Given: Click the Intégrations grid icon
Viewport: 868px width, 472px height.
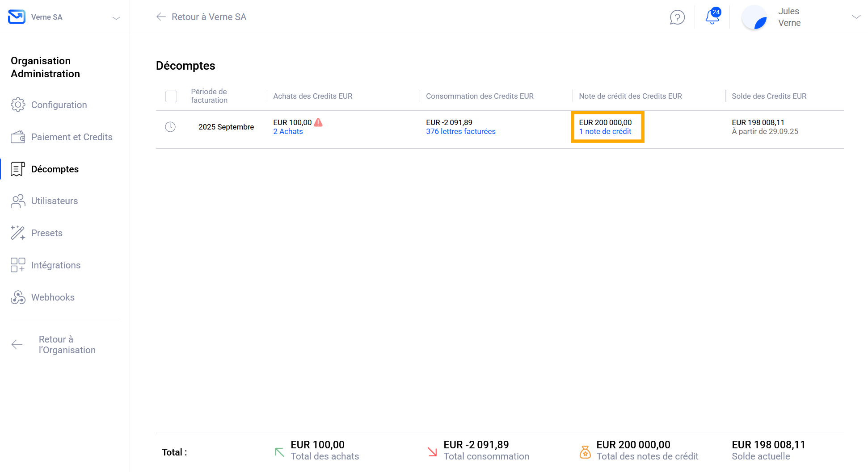Looking at the screenshot, I should [18, 265].
